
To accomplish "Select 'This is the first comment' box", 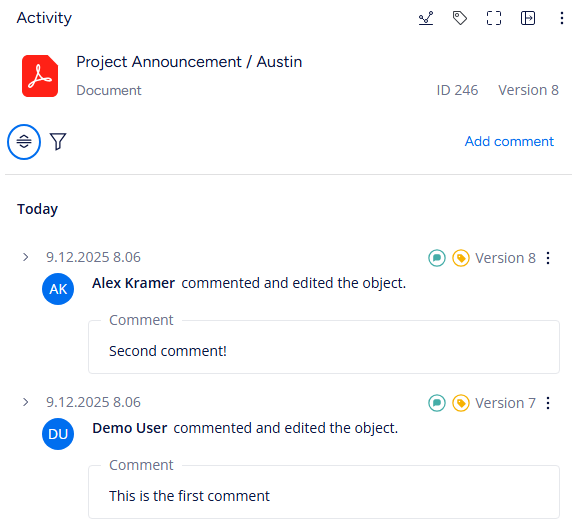I will [x=324, y=492].
